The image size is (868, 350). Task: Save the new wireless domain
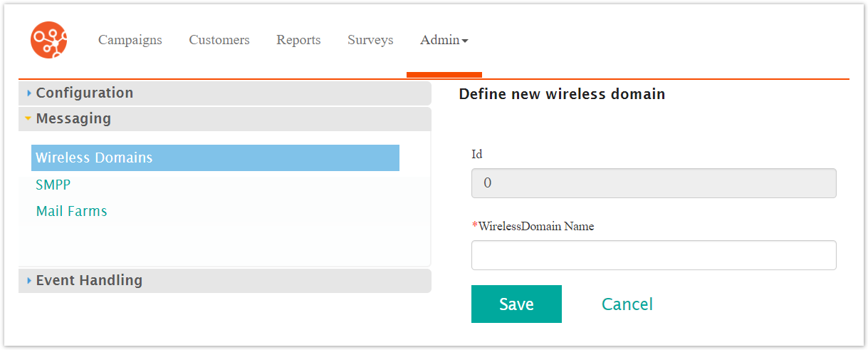(516, 304)
